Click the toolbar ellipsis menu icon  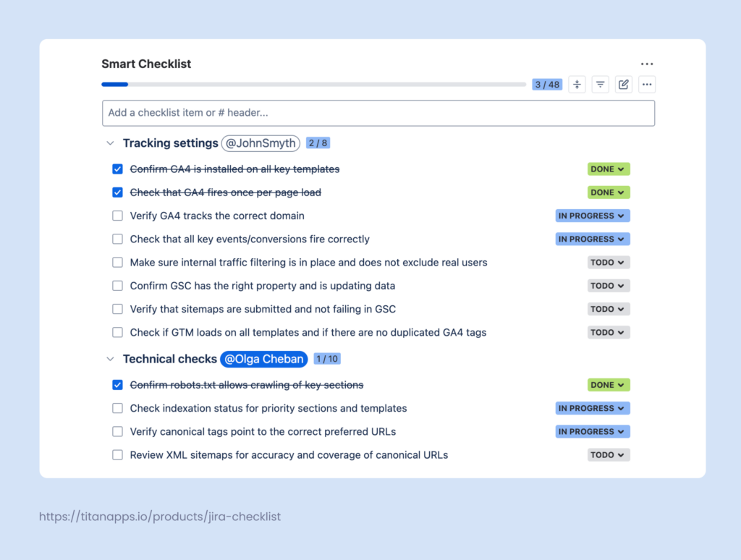coord(646,84)
